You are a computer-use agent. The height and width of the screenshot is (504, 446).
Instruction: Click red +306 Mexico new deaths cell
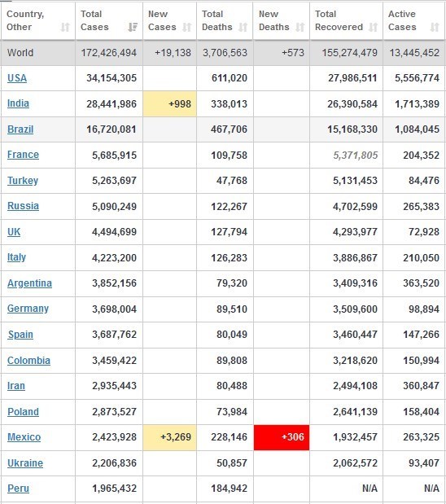[282, 437]
